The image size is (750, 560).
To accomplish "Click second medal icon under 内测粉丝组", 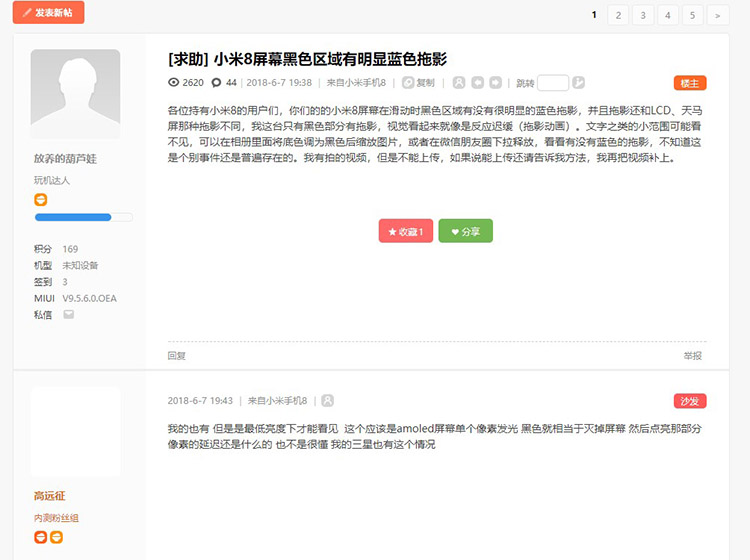I will tap(56, 537).
